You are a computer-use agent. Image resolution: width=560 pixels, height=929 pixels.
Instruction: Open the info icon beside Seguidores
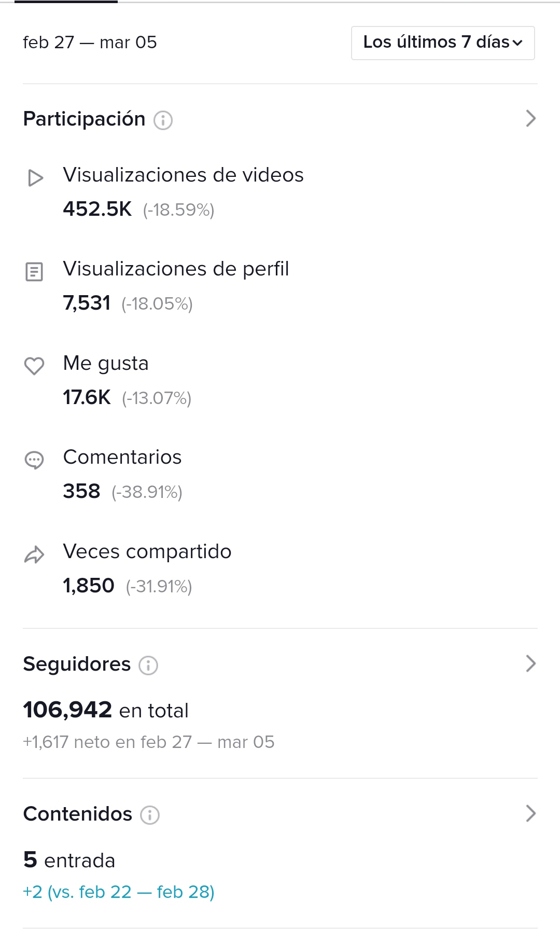(x=148, y=665)
